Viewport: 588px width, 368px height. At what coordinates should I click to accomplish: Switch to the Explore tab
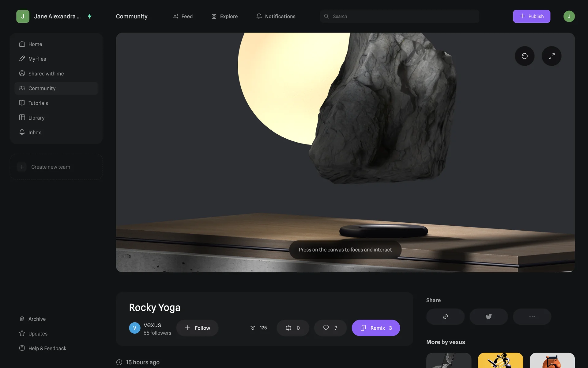(x=224, y=16)
